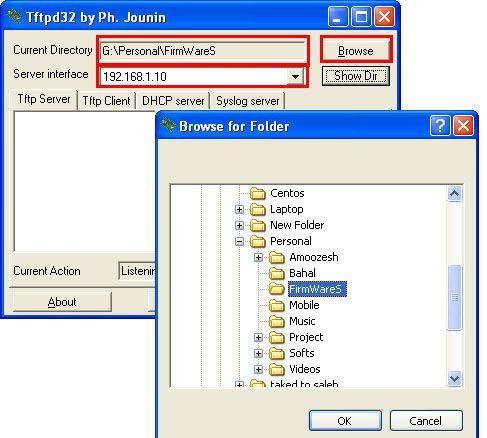Viewport: 487px width, 438px height.
Task: Click the Current Directory path field
Action: click(203, 51)
